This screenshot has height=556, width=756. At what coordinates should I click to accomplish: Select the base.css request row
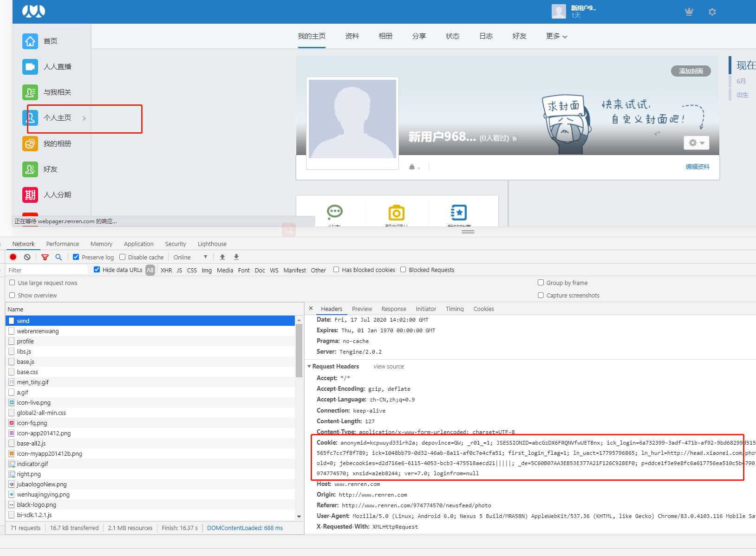150,372
